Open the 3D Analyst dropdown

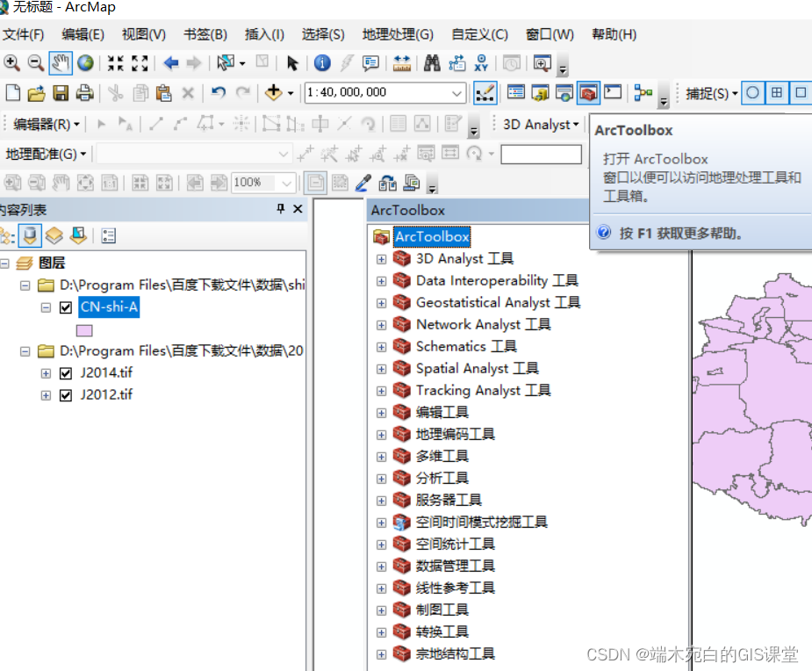coord(541,125)
